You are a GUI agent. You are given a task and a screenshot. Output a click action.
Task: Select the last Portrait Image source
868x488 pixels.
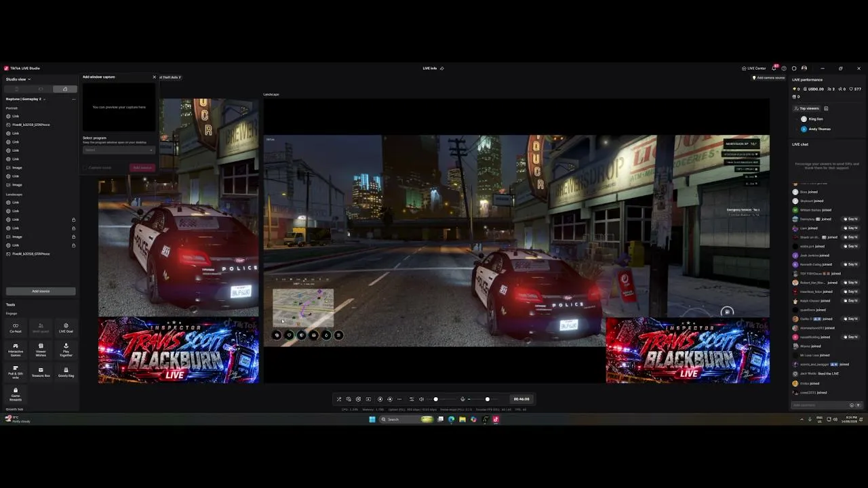click(x=41, y=185)
